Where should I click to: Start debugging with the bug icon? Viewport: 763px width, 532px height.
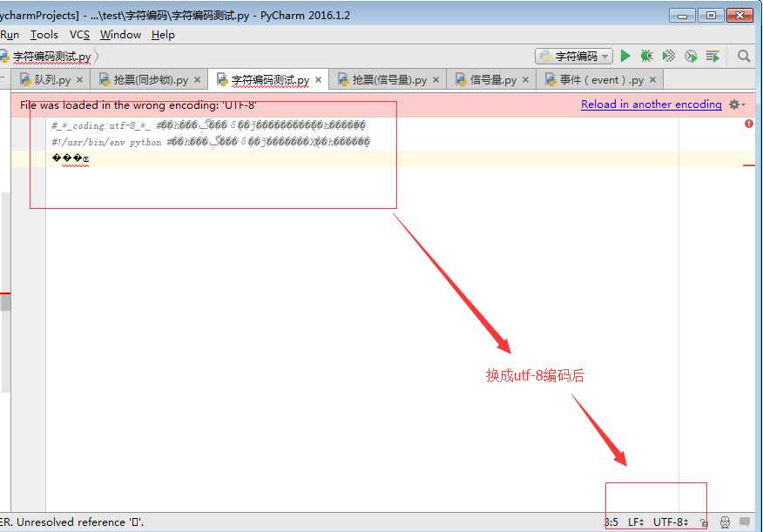(646, 56)
